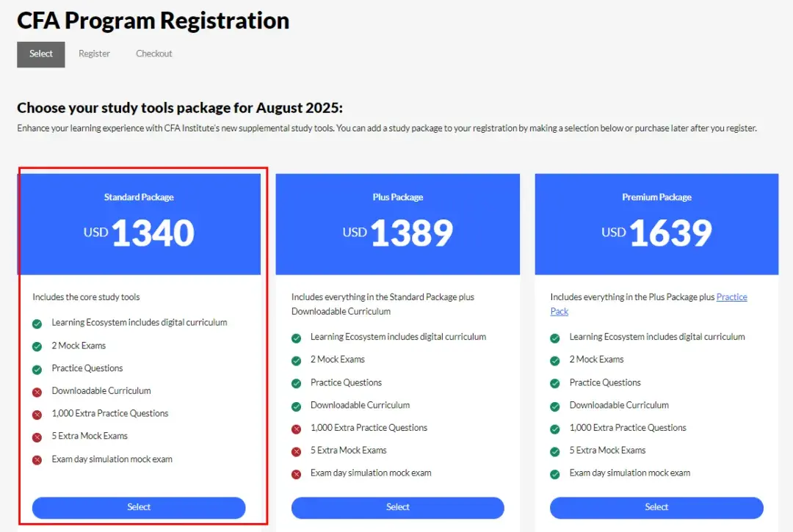Screen dimensions: 793x532
Task: Open the Select step tab
Action: 41,54
